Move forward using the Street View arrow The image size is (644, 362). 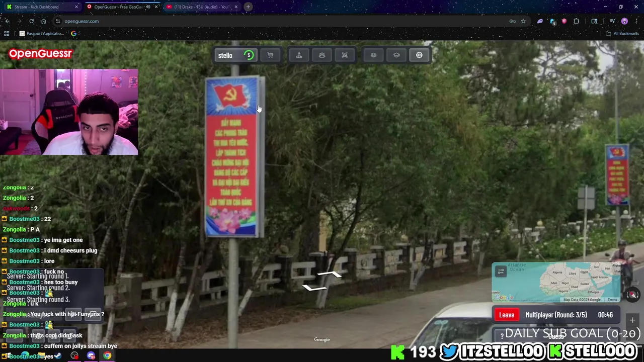330,275
